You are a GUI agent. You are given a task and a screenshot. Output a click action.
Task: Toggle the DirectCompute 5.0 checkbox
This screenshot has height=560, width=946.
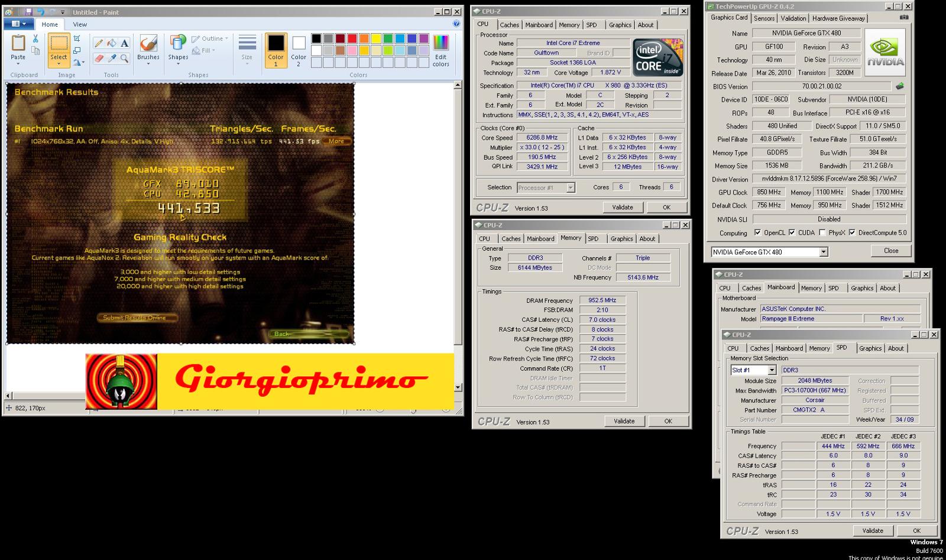(x=852, y=232)
